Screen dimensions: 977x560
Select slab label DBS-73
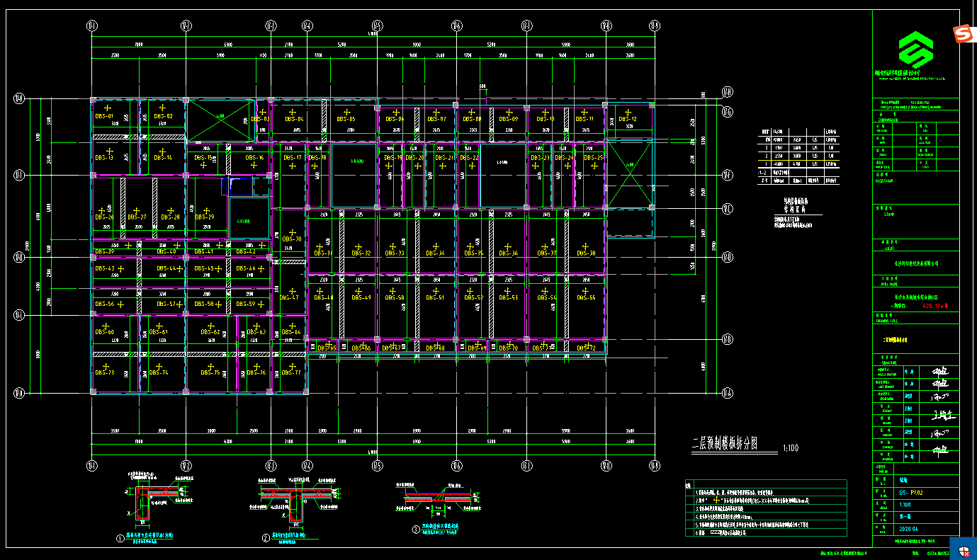tap(104, 372)
